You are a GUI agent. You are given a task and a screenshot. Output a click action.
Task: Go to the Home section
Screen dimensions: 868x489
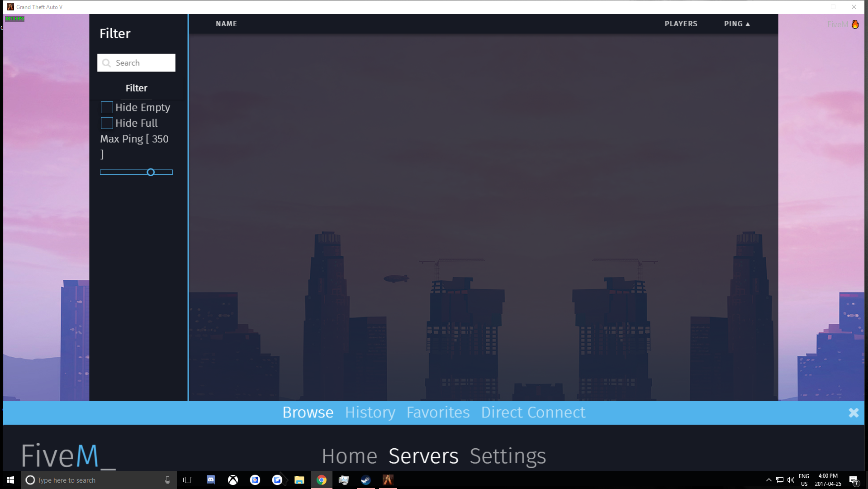[349, 456]
